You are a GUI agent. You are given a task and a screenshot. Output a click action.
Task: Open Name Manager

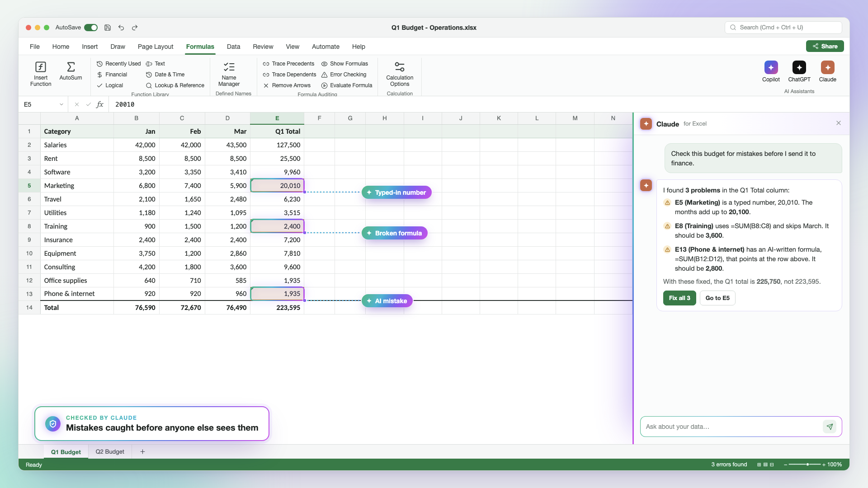(x=229, y=74)
